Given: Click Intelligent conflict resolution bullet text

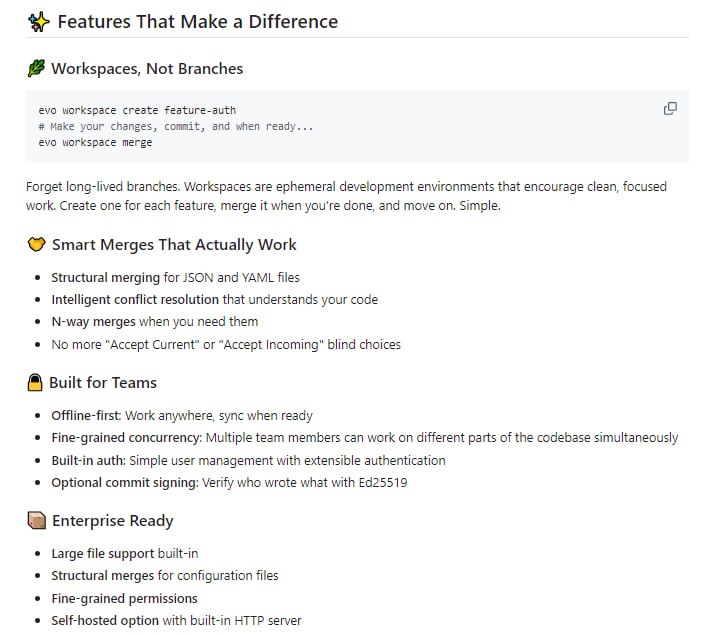Looking at the screenshot, I should 135,299.
